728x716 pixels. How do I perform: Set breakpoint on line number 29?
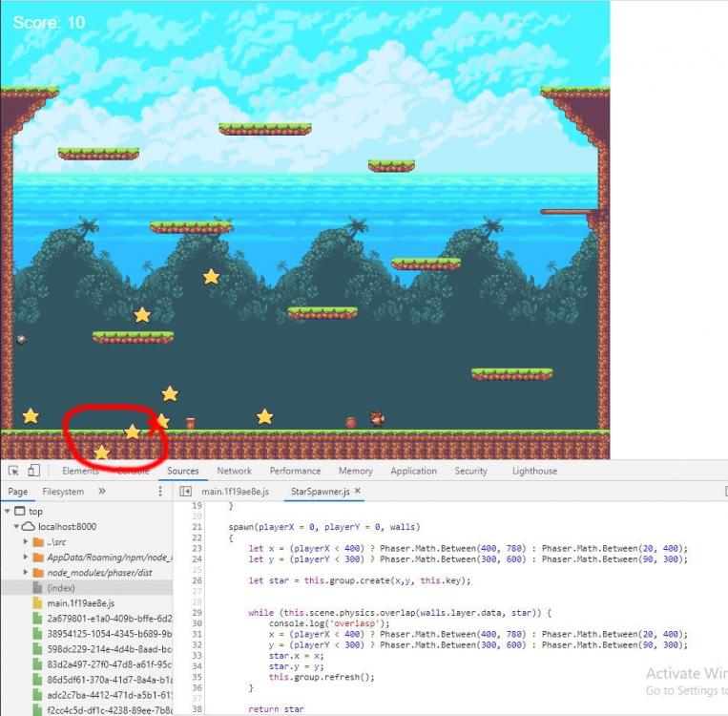click(197, 612)
